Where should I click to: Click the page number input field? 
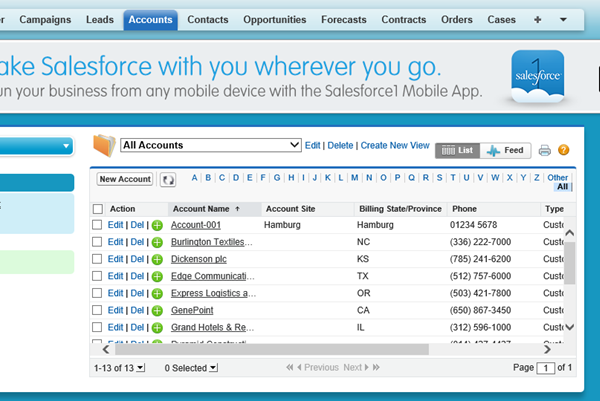[x=546, y=368]
